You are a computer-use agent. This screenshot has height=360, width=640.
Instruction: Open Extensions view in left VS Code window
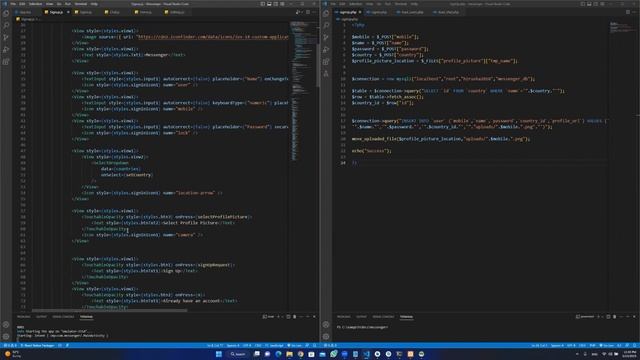(6, 62)
